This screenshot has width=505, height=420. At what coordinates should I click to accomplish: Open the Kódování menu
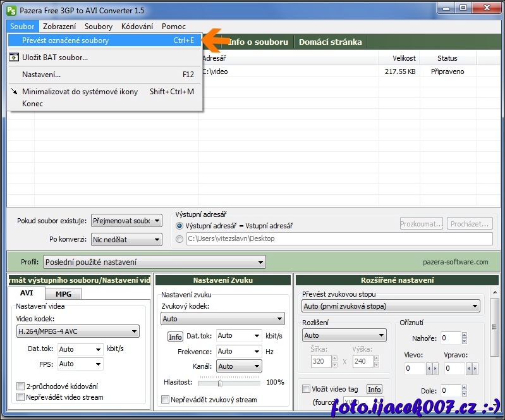pyautogui.click(x=137, y=27)
